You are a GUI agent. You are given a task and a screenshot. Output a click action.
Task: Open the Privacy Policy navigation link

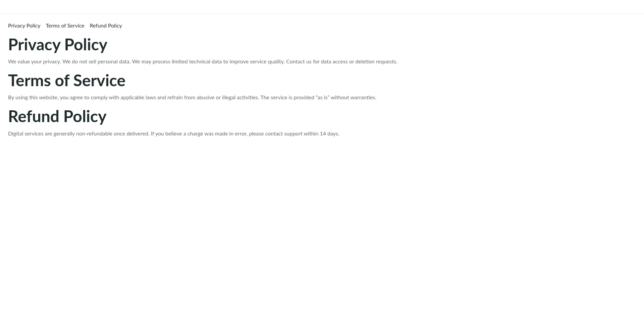[24, 26]
